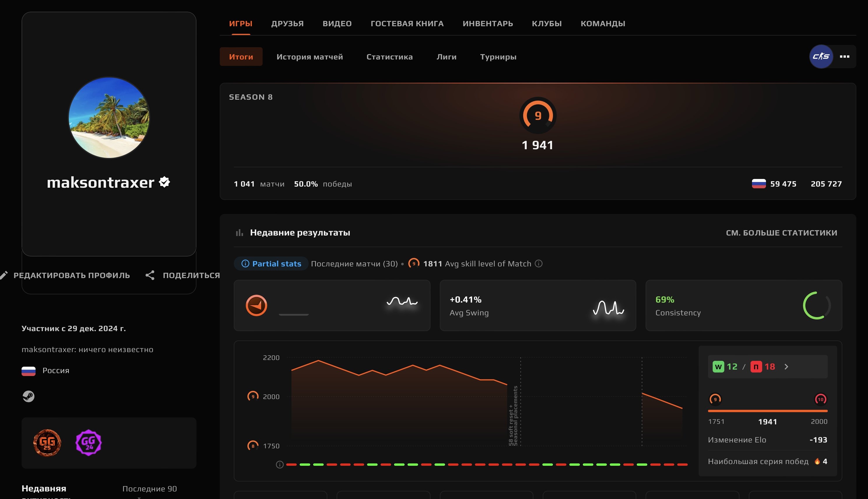
Task: Select the История матчей sub-tab
Action: pyautogui.click(x=310, y=57)
